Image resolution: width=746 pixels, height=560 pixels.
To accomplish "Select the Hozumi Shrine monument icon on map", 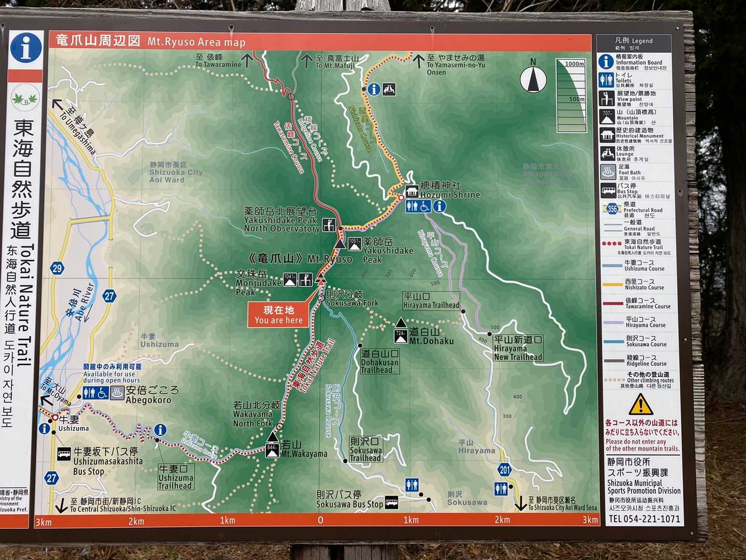I will pyautogui.click(x=412, y=191).
